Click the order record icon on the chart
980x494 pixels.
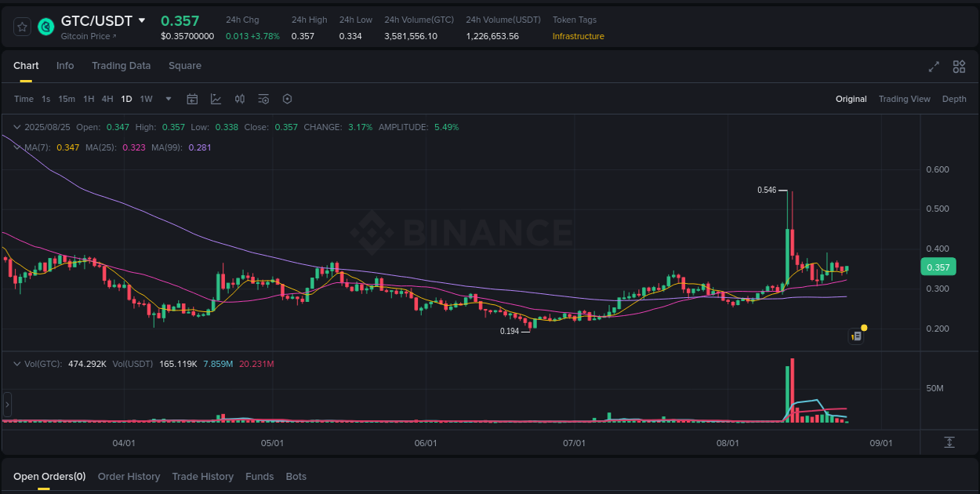(x=856, y=336)
